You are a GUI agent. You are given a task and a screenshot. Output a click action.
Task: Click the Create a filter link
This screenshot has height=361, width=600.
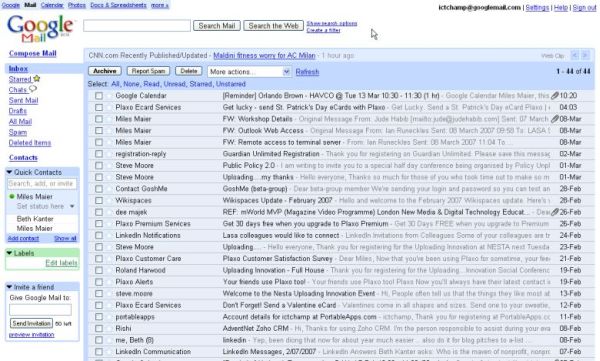pyautogui.click(x=323, y=30)
